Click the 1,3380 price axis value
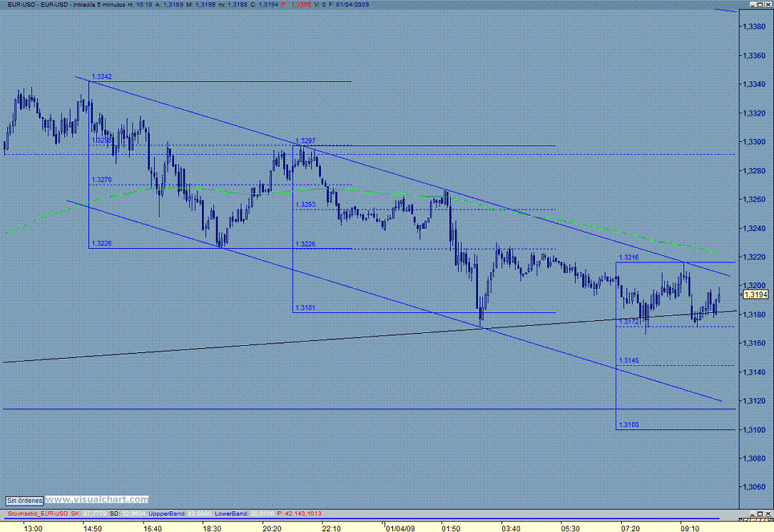774x532 pixels. pyautogui.click(x=754, y=26)
